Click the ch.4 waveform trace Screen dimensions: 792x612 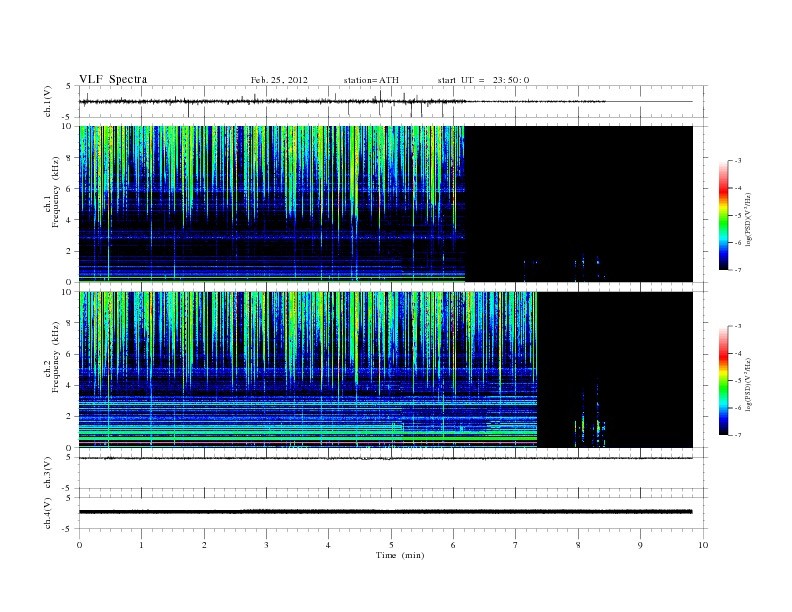point(385,512)
